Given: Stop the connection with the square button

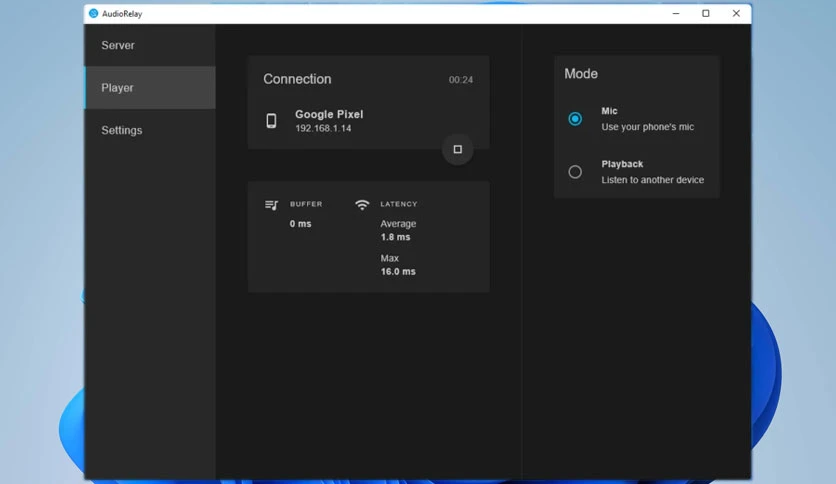Looking at the screenshot, I should 457,149.
